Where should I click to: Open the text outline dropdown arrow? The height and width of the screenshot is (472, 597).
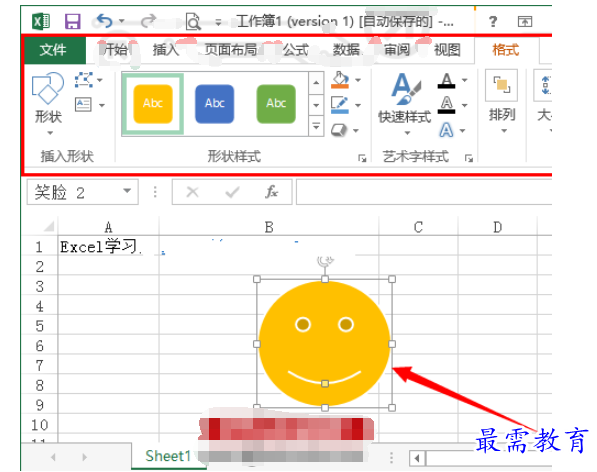pos(465,105)
